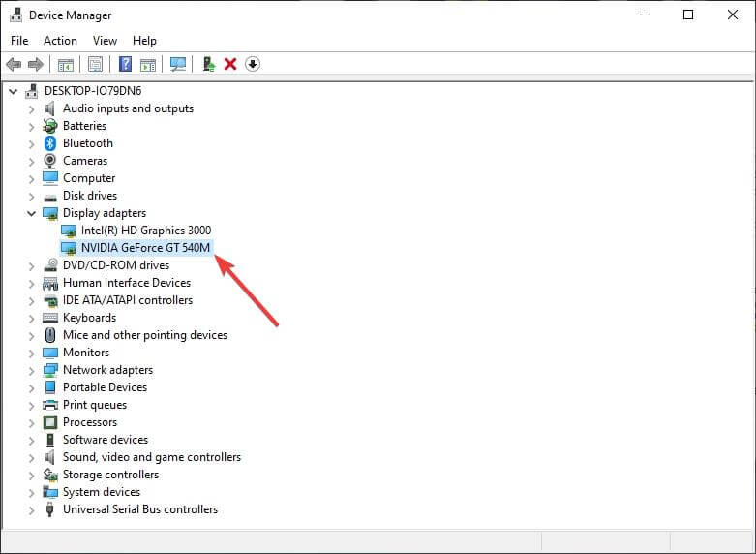Select Intel(R) HD Graphics 3000 adapter
756x554 pixels.
coord(145,231)
